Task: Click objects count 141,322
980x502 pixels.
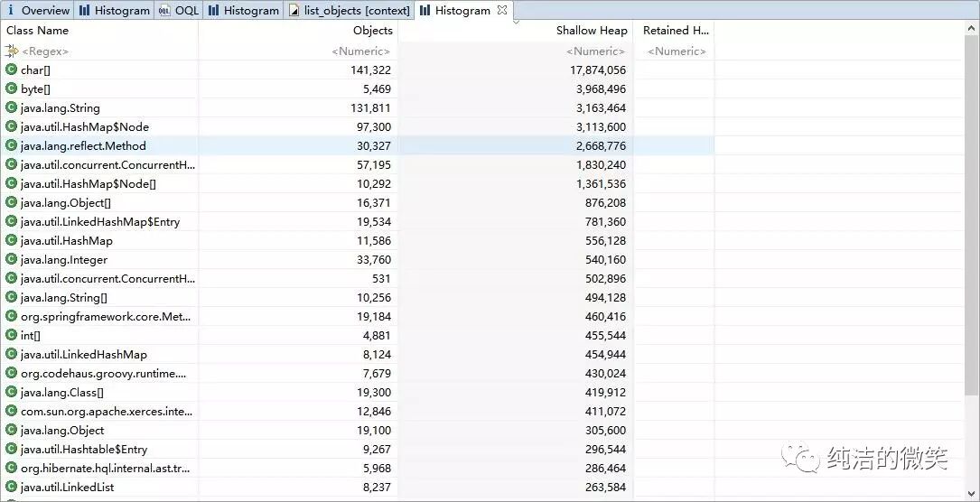Action: [370, 70]
